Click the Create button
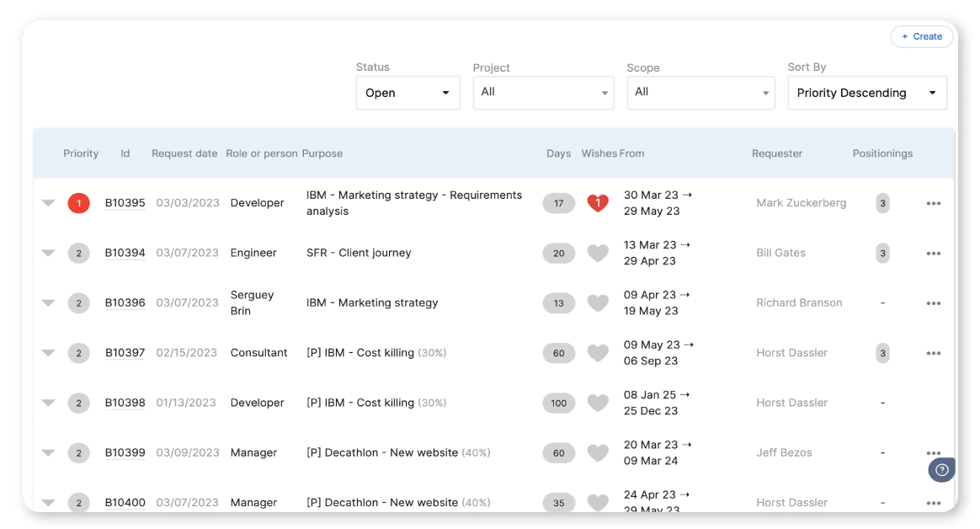Image resolution: width=980 pixels, height=529 pixels. (922, 36)
